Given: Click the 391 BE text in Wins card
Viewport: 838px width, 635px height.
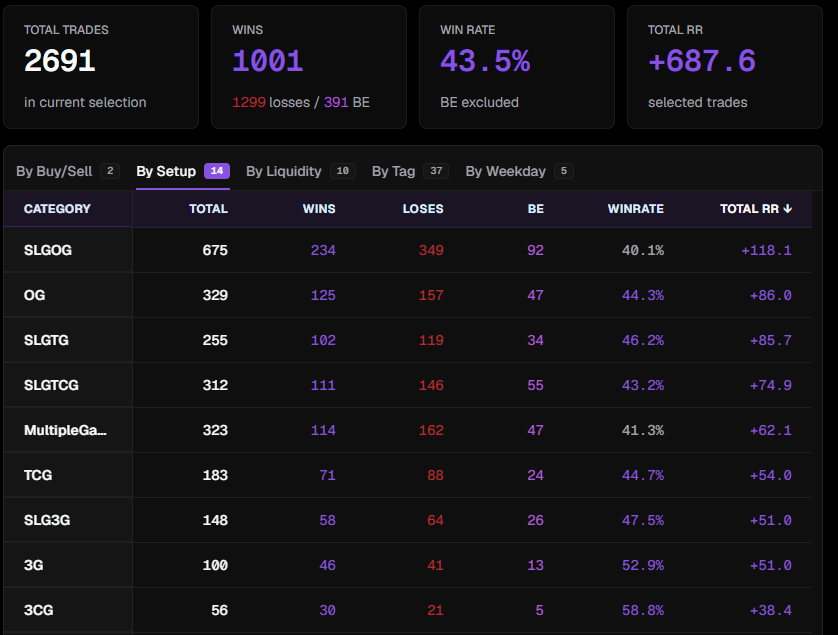Looking at the screenshot, I should coord(347,102).
